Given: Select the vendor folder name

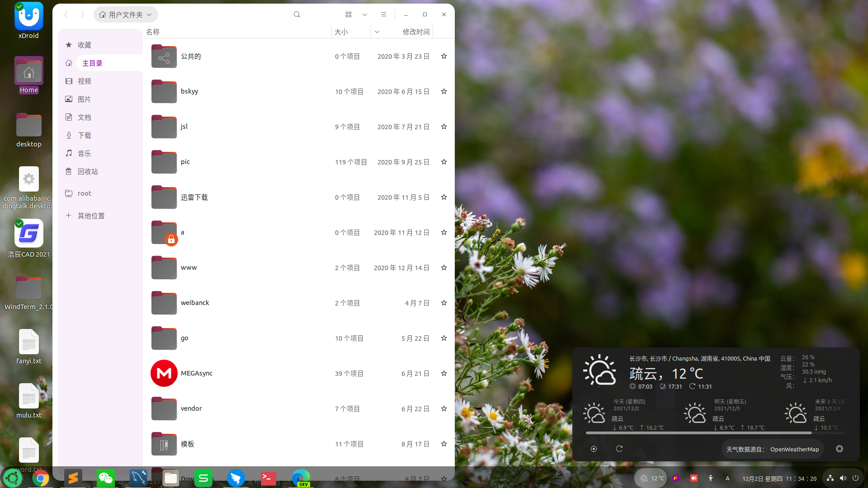Looking at the screenshot, I should (x=191, y=408).
